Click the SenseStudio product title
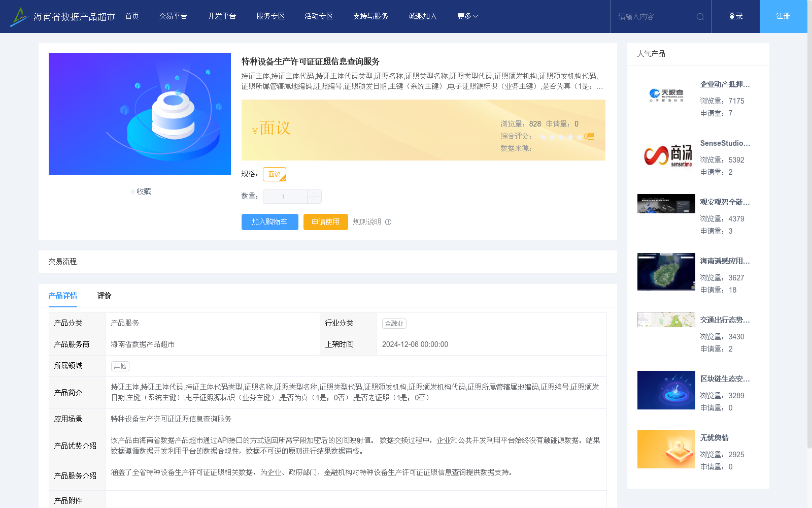Screen dimensions: 812x508 click(x=725, y=143)
